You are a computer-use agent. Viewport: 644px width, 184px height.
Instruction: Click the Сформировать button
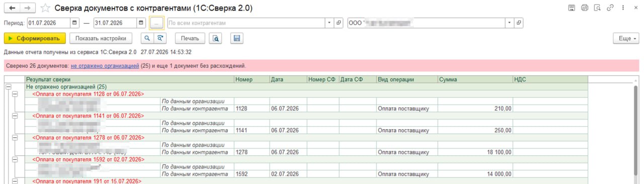[x=34, y=39]
